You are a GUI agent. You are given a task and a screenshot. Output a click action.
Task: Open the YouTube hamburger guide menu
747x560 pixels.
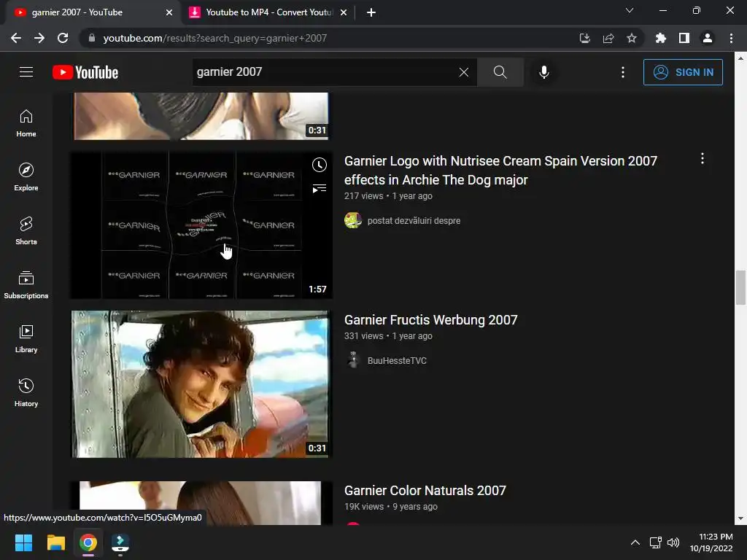(x=26, y=72)
